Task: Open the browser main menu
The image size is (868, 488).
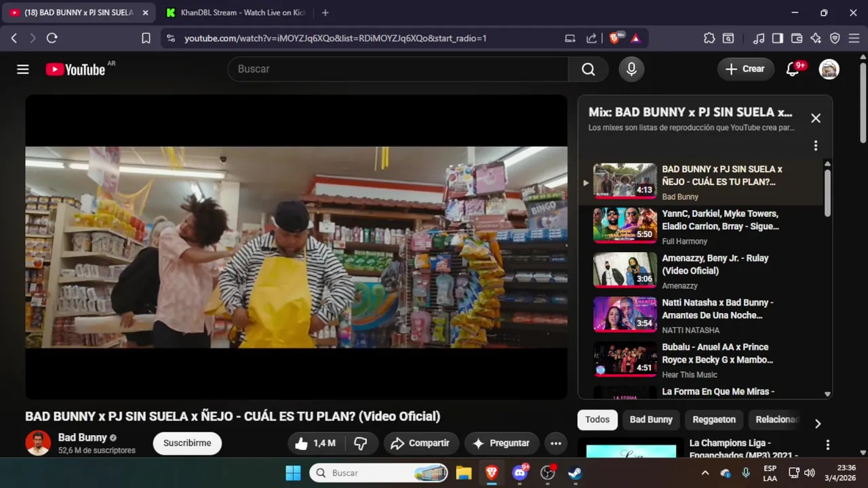Action: 854,38
